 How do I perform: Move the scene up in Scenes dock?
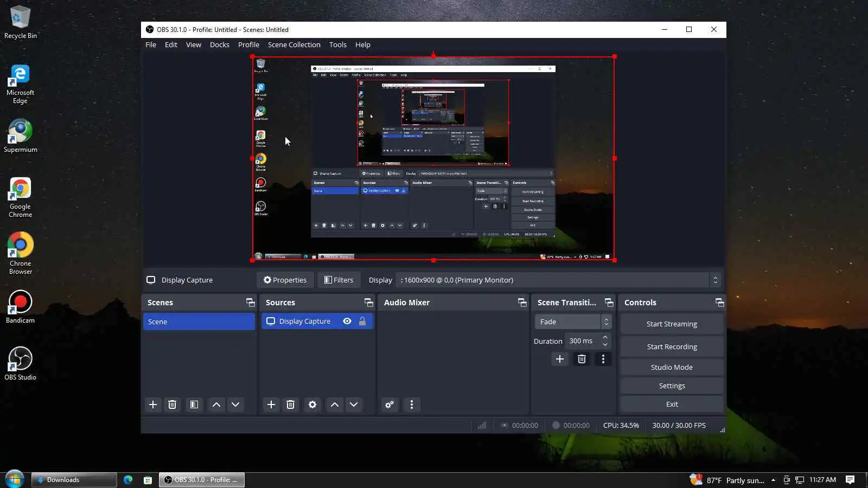(x=216, y=404)
